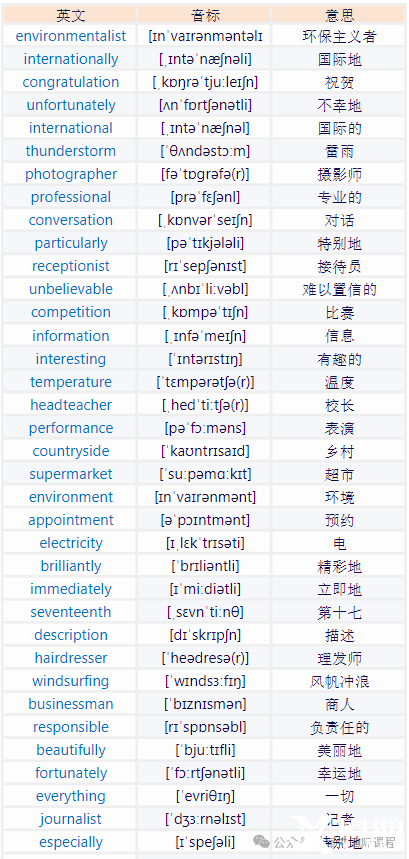Click the word temperature

tap(71, 382)
